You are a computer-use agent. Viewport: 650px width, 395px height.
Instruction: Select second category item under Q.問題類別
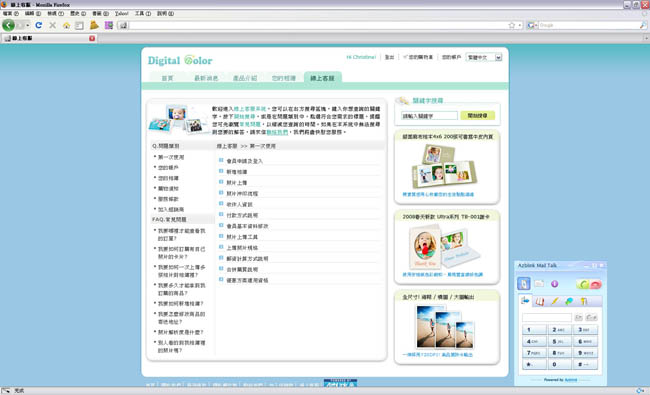(168, 167)
